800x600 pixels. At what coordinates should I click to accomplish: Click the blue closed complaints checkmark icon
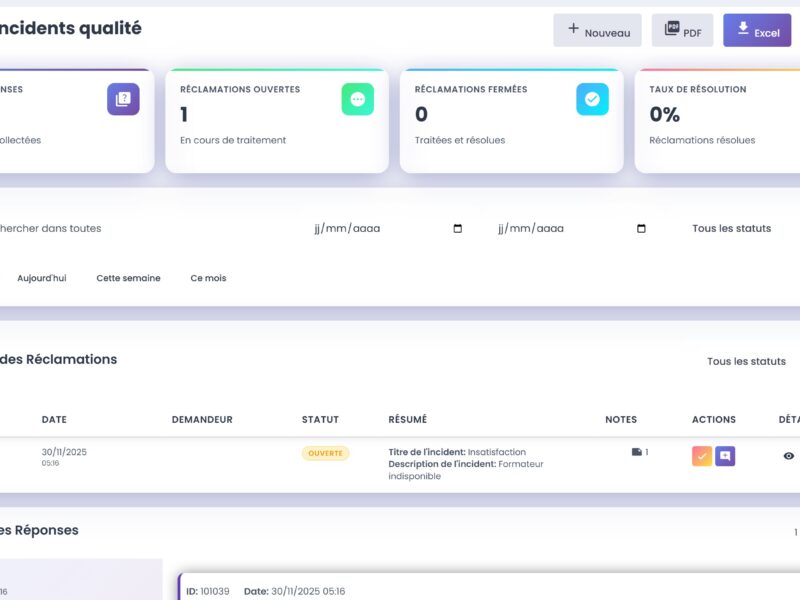(592, 99)
